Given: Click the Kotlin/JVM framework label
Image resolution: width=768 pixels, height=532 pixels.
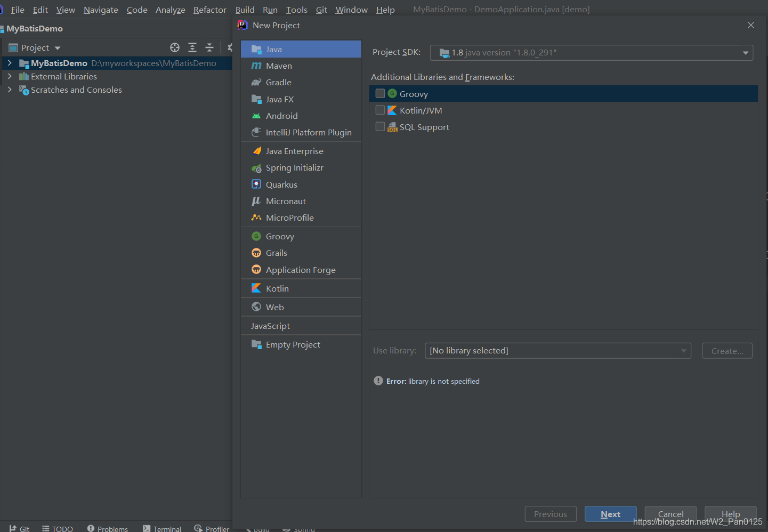Looking at the screenshot, I should [x=421, y=110].
